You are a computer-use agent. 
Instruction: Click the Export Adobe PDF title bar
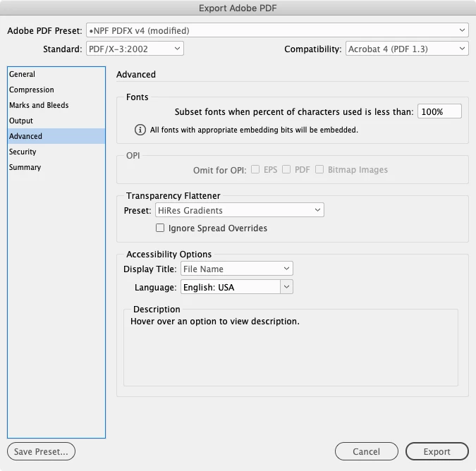click(238, 8)
